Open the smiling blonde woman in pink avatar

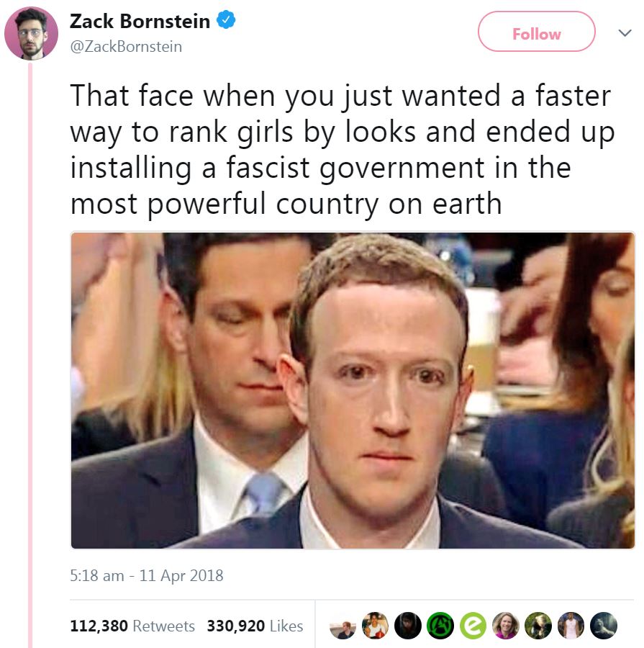[506, 625]
